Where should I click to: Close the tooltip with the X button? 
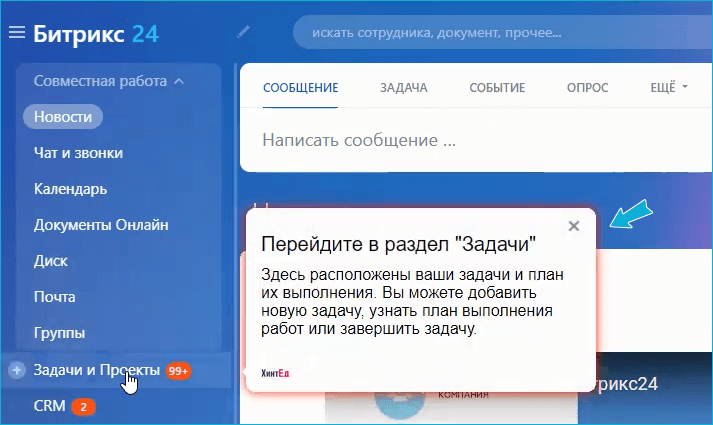574,226
